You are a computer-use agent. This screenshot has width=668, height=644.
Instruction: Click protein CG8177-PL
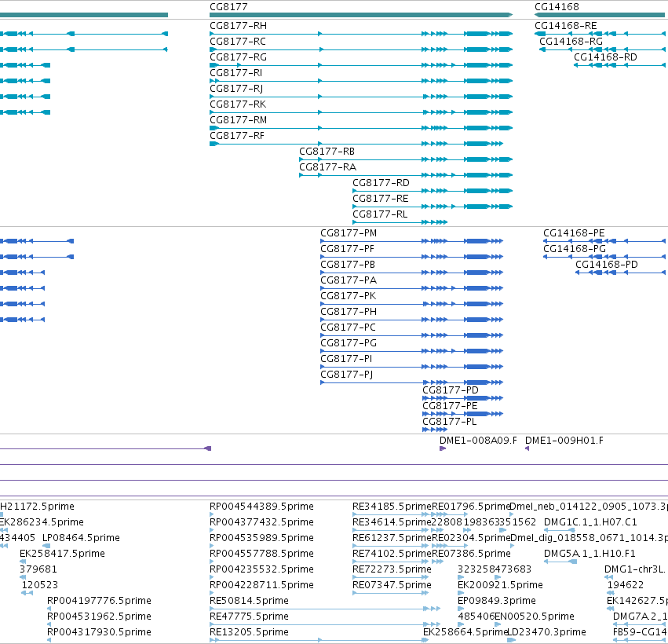point(450,422)
